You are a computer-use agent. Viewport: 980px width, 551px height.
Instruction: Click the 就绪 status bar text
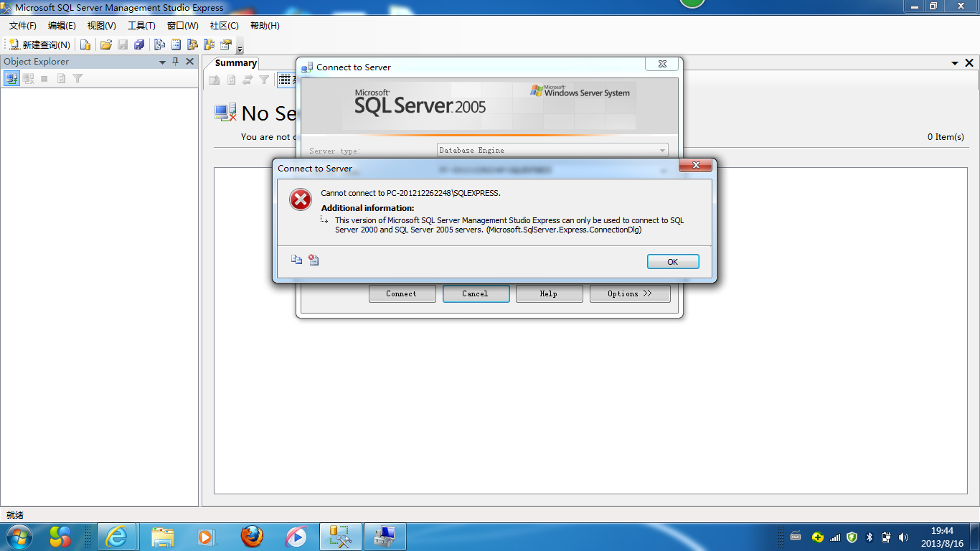[x=15, y=515]
